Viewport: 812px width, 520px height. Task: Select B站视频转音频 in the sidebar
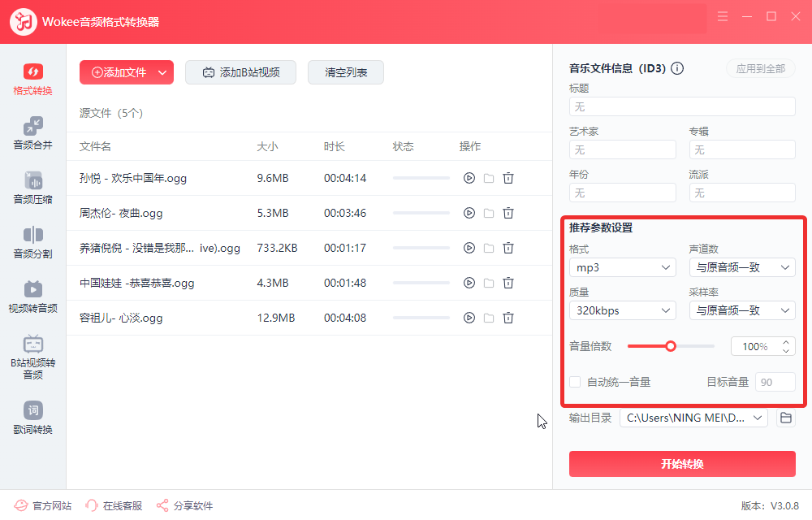coord(32,357)
